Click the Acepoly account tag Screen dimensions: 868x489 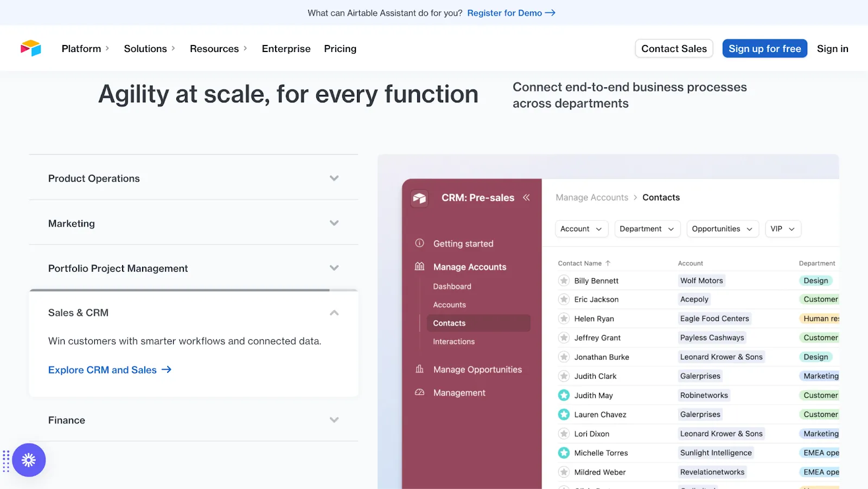[694, 299]
